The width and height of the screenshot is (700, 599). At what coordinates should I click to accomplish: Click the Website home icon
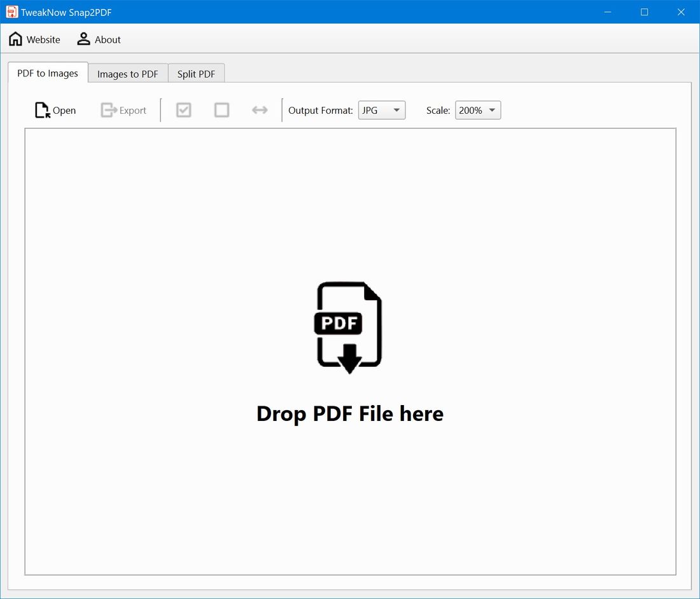point(15,38)
